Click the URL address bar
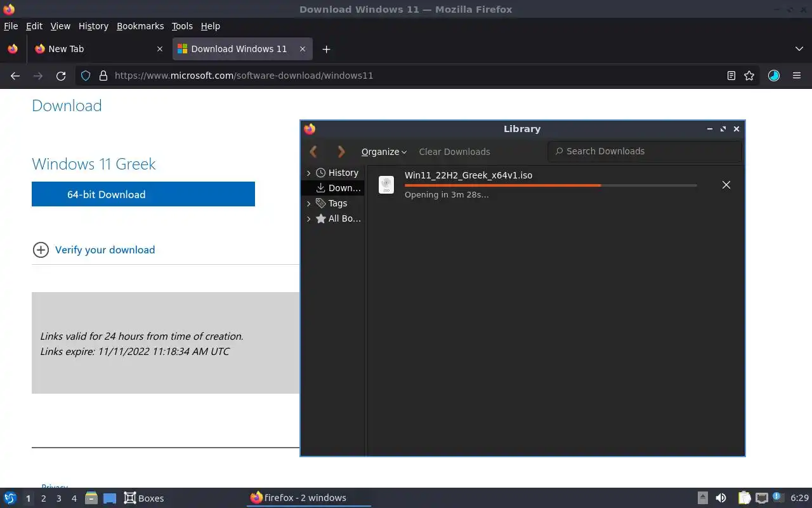The height and width of the screenshot is (508, 812). pyautogui.click(x=419, y=76)
